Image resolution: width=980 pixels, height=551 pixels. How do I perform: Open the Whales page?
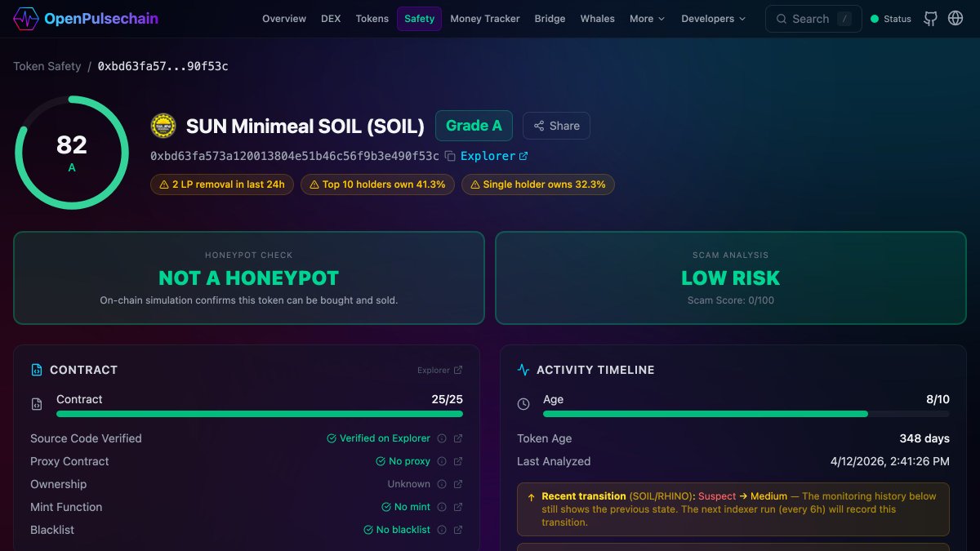tap(598, 18)
